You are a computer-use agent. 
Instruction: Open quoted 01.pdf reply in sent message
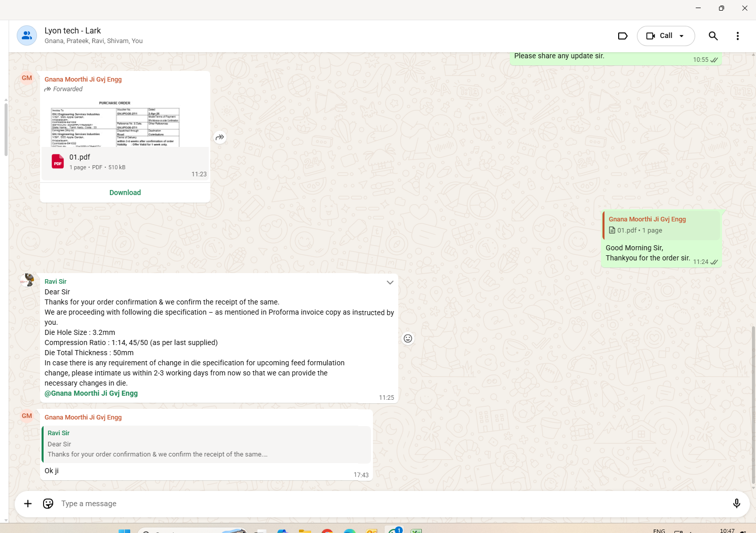coord(661,225)
